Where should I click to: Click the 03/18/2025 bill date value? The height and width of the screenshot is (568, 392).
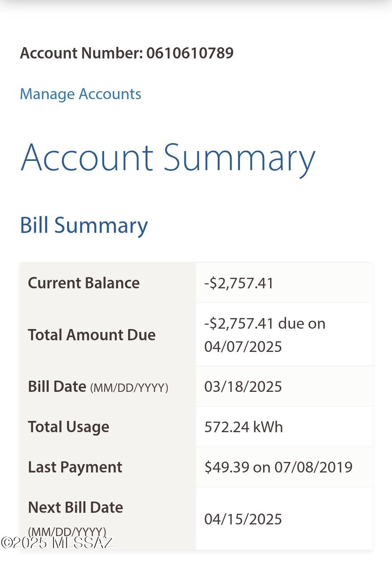(x=243, y=387)
